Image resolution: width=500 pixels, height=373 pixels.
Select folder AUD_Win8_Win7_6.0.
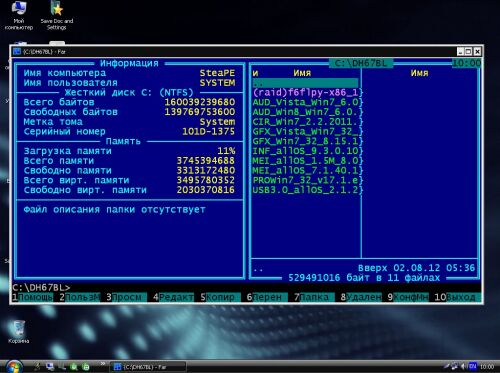305,112
